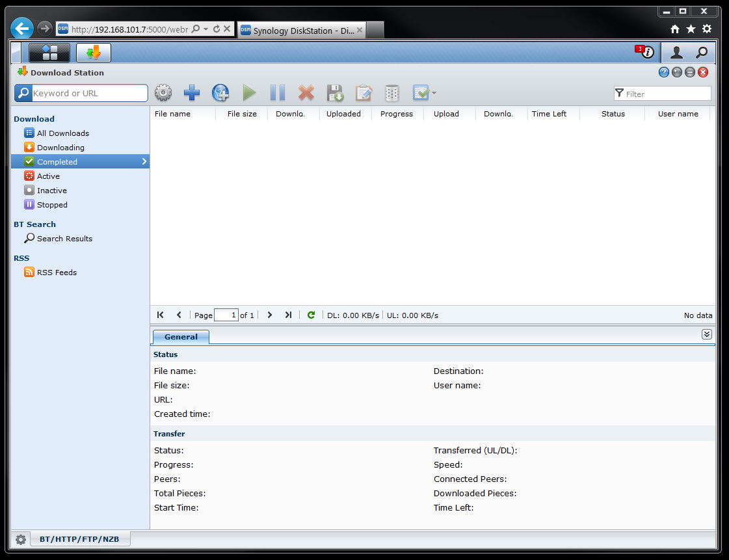The image size is (729, 560).
Task: Sort by Progress column
Action: click(x=397, y=114)
